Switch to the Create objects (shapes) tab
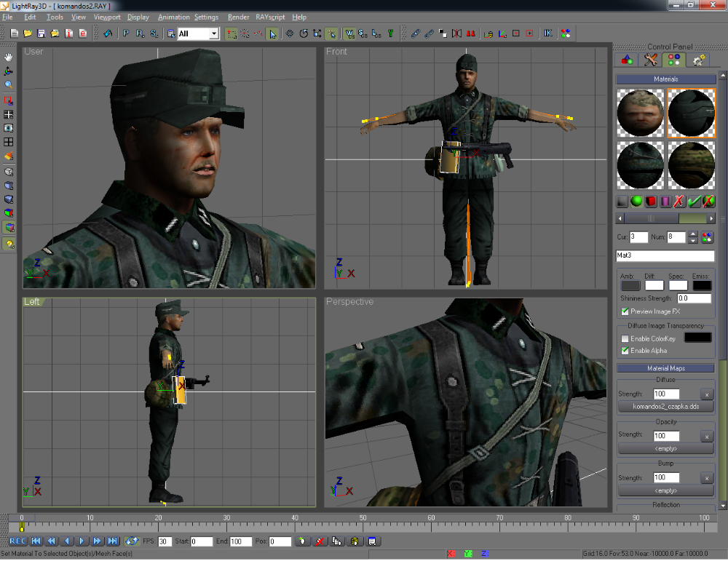Screen dimensions: 728x561 click(x=627, y=60)
